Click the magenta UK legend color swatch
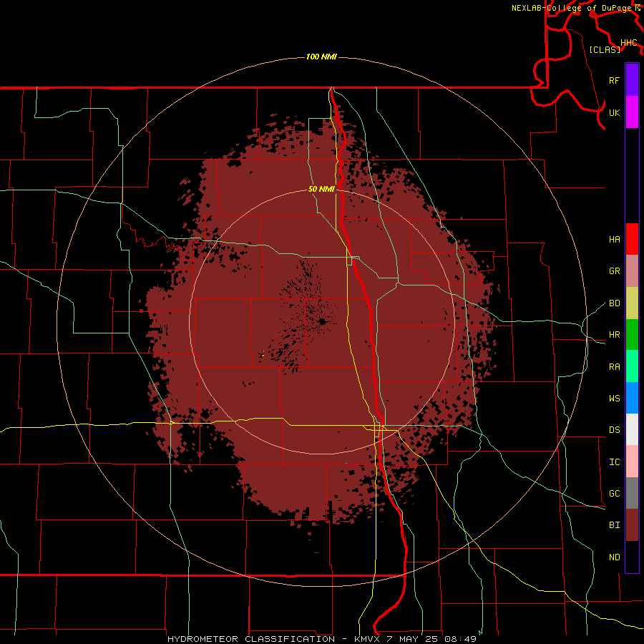Screen dimensions: 644x644 [x=632, y=112]
